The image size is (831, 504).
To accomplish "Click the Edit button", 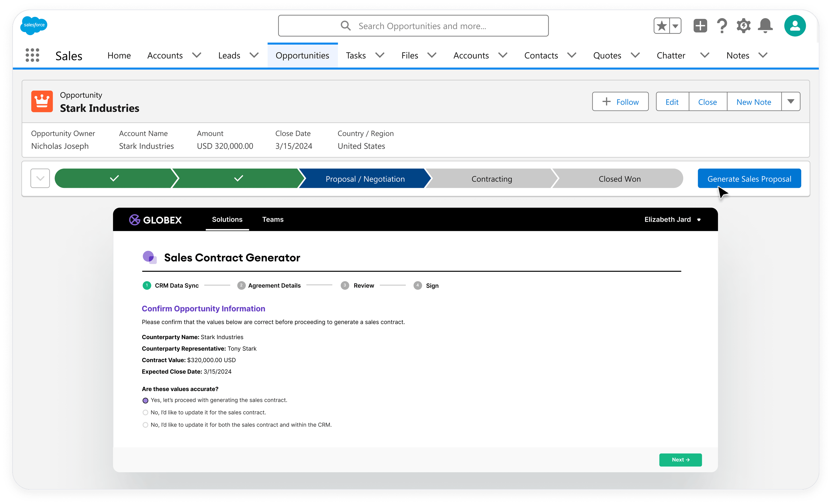I will click(x=672, y=102).
